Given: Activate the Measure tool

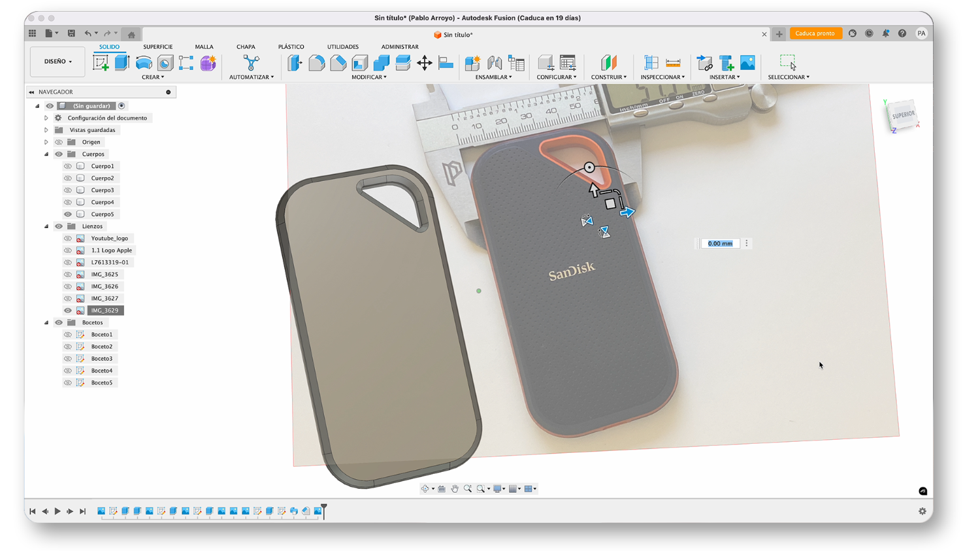Looking at the screenshot, I should click(x=673, y=63).
